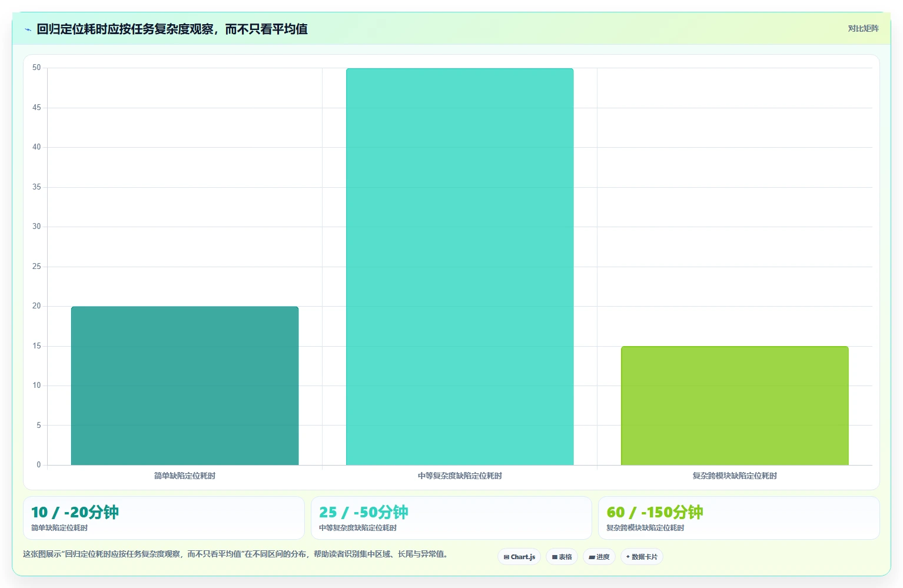Select the 数据卡片 tag pill
Viewport: 903px width, 588px height.
pos(642,557)
